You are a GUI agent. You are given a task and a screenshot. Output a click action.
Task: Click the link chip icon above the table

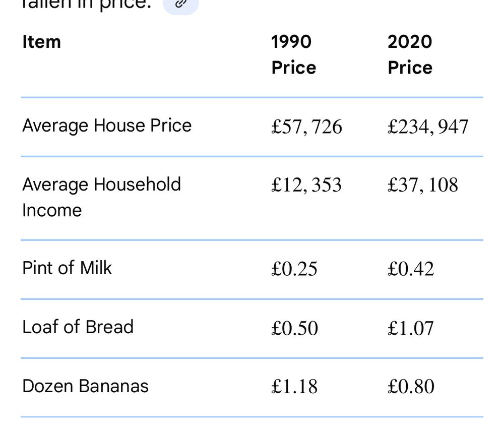181,4
